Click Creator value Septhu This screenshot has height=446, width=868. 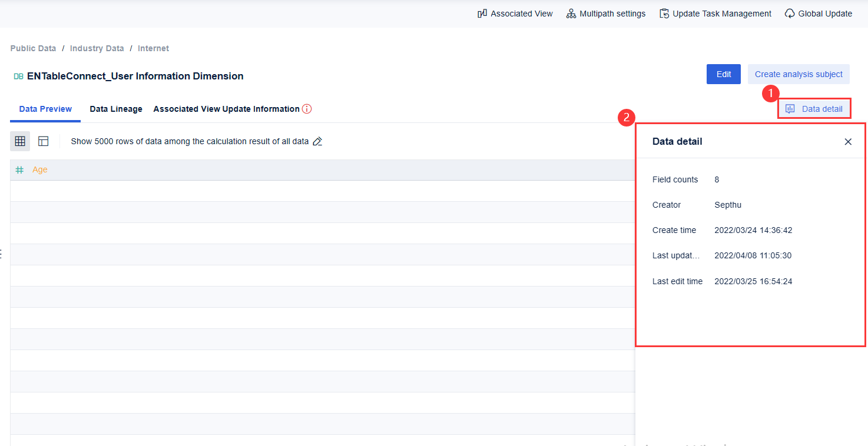(x=728, y=205)
